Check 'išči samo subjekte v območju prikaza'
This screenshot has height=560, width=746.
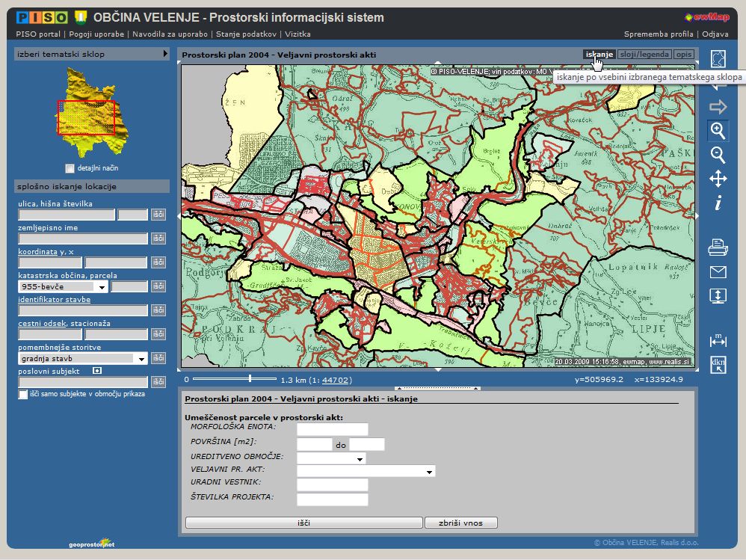tap(23, 394)
